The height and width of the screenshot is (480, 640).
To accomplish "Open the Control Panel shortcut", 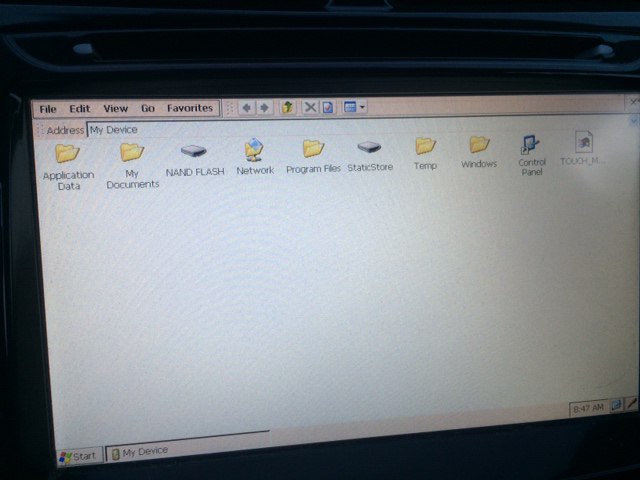I will pos(531,146).
